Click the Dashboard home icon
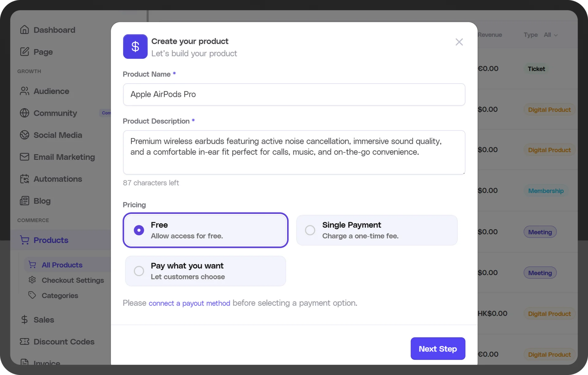This screenshot has width=588, height=375. [24, 30]
